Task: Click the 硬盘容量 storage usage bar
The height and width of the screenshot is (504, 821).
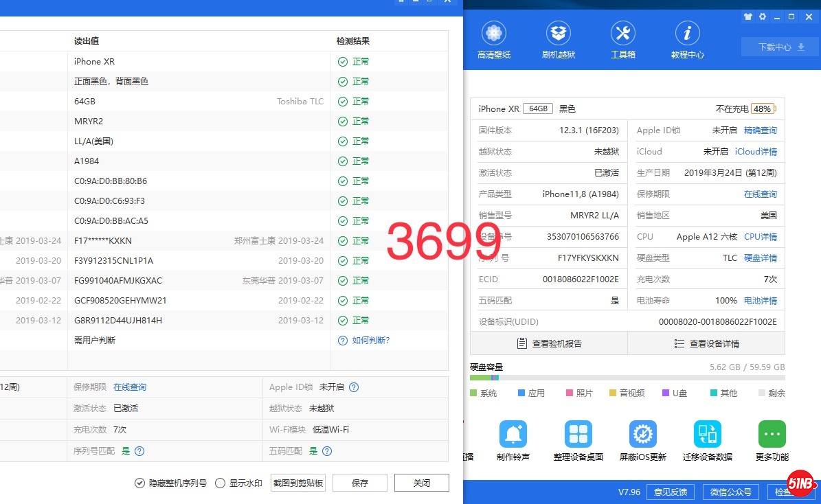Action: click(627, 378)
